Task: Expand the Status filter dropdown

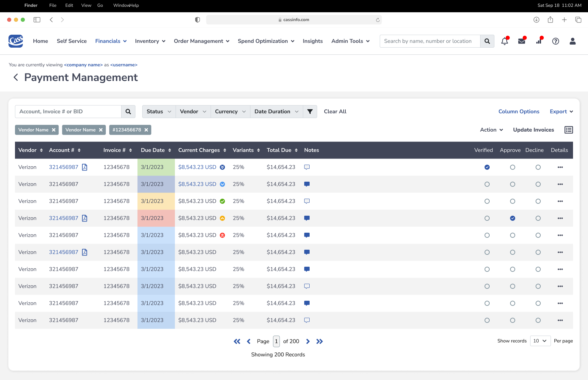Action: point(159,112)
